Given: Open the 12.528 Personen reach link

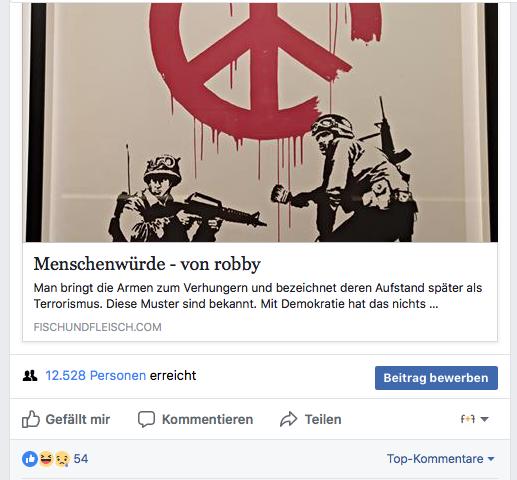Looking at the screenshot, I should [96, 376].
